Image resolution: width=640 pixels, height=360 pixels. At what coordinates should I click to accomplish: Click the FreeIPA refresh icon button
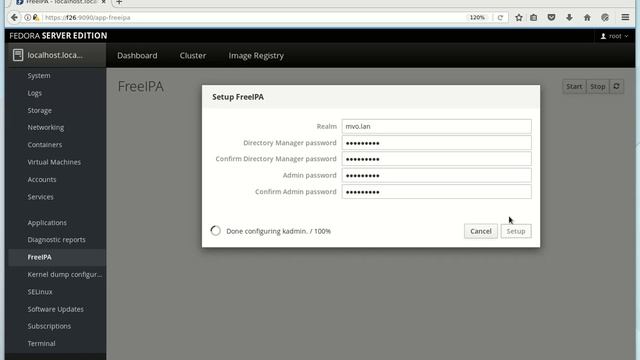[x=616, y=87]
